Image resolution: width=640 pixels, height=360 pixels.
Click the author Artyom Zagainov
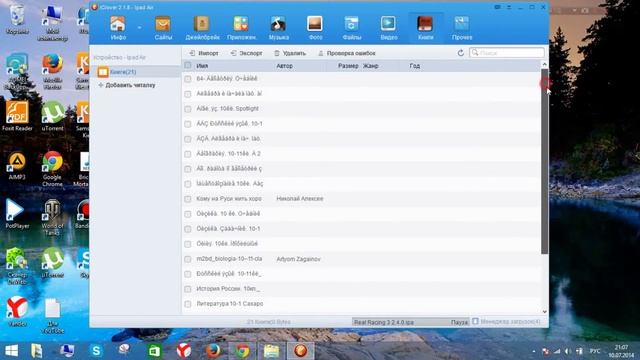[x=298, y=259]
